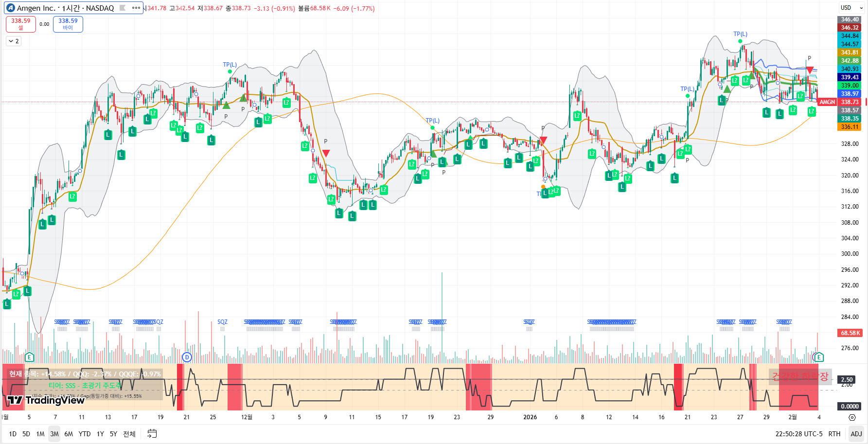Click the orange 336.11 price axis label
Screen dimensions: 868x444
coord(850,127)
